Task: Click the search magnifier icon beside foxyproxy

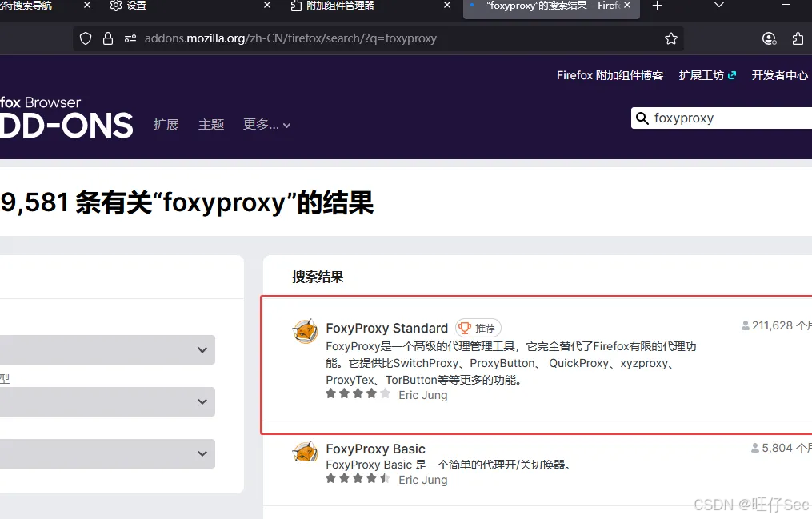Action: coord(642,118)
